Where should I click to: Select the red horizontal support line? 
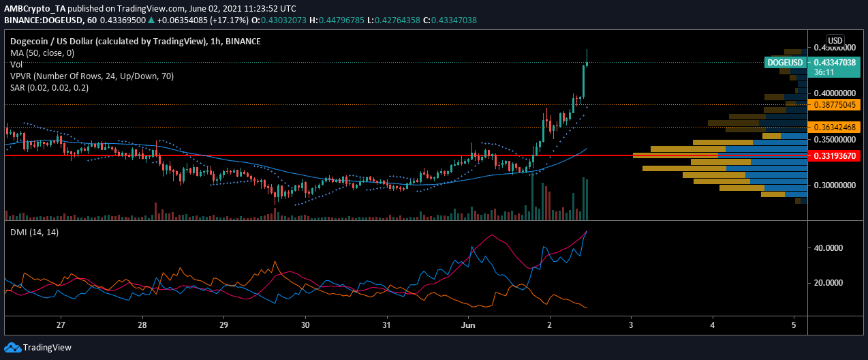tap(341, 155)
